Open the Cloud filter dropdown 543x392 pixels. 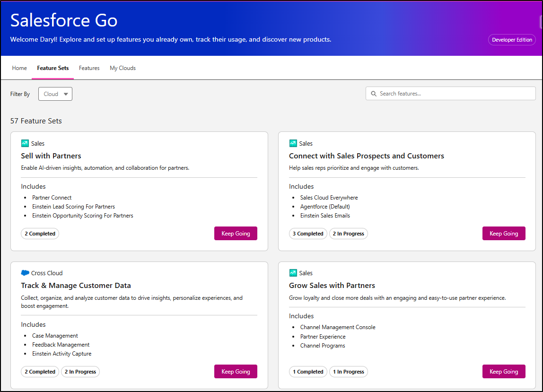pos(55,94)
